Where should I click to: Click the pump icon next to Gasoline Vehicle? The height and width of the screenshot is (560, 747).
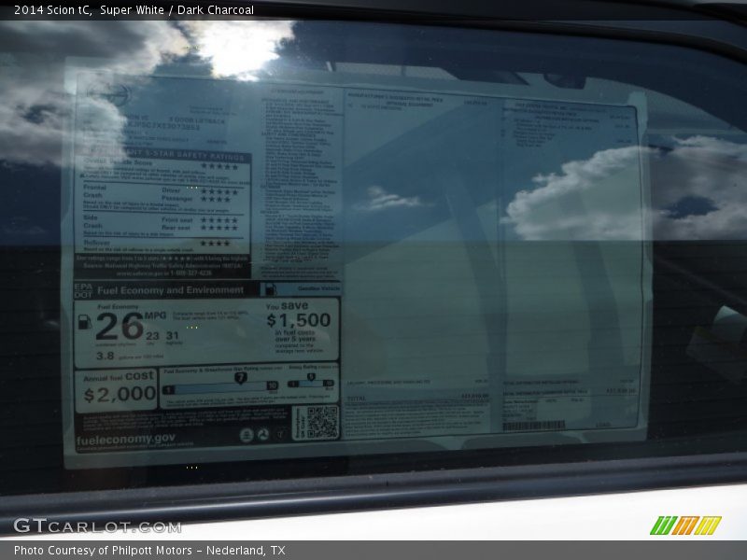pyautogui.click(x=270, y=289)
